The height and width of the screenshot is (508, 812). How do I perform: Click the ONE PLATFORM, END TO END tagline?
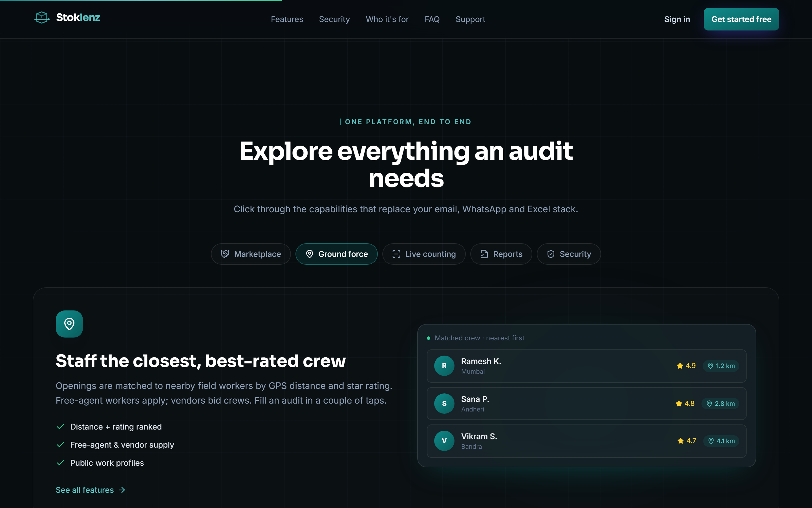tap(408, 122)
